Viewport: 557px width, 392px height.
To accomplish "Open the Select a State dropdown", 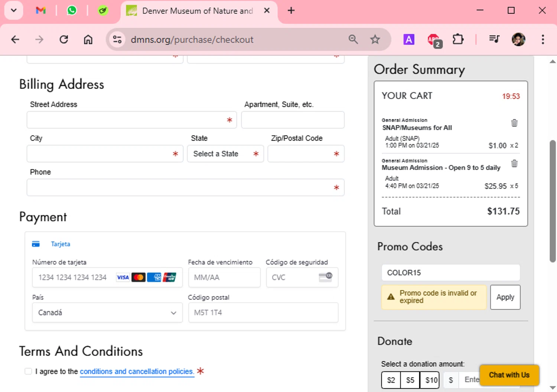I will (225, 154).
